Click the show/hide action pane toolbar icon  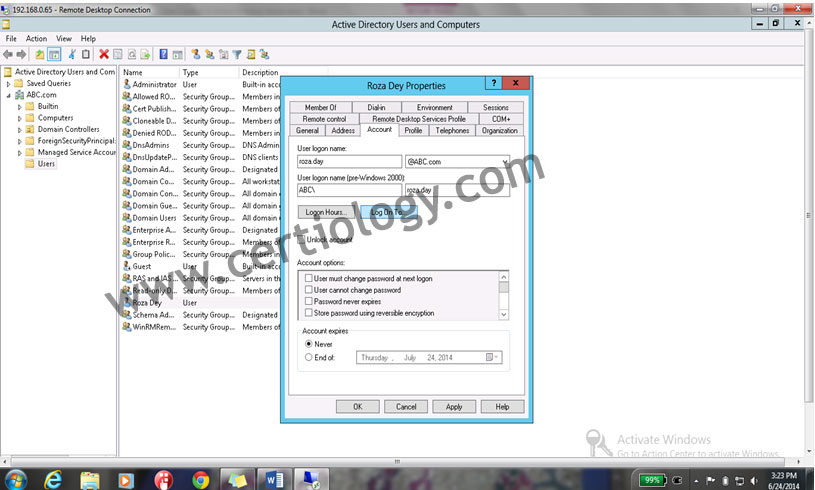177,54
